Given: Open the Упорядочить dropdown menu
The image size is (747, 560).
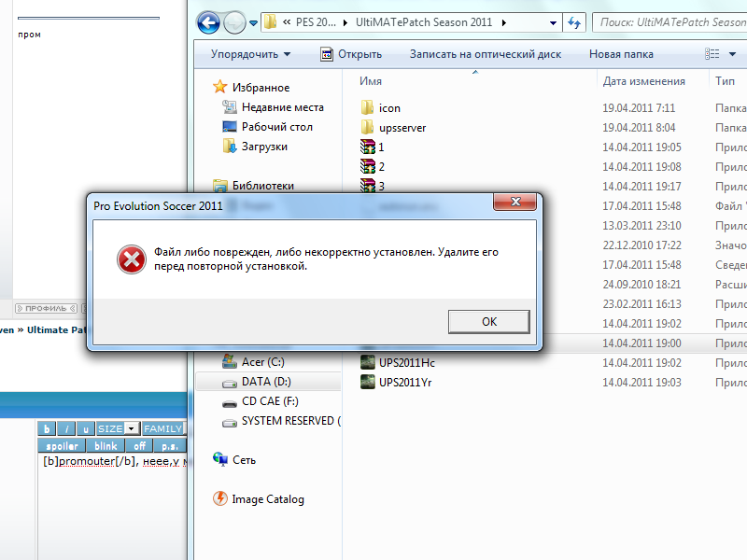Looking at the screenshot, I should click(x=250, y=54).
